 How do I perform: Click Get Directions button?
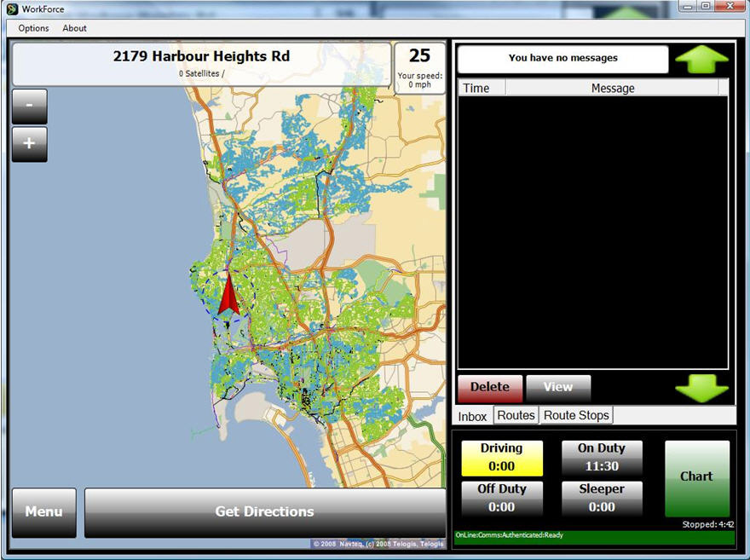tap(265, 512)
